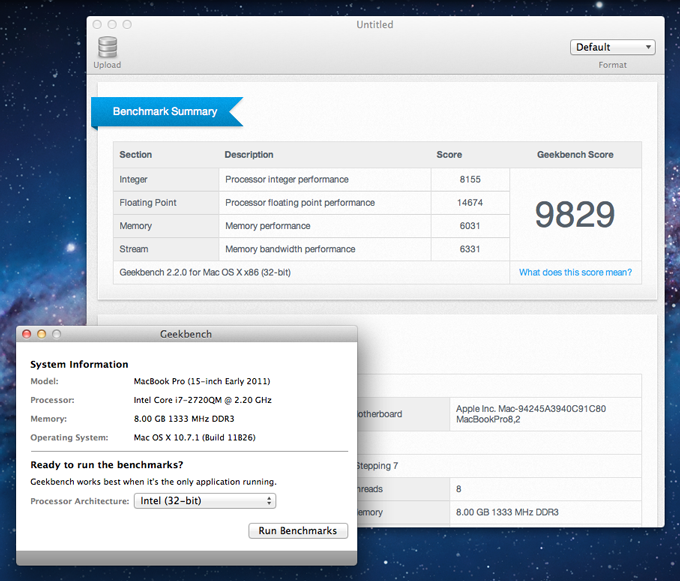Click the Run Benchmarks button
This screenshot has height=581, width=680.
tap(298, 531)
